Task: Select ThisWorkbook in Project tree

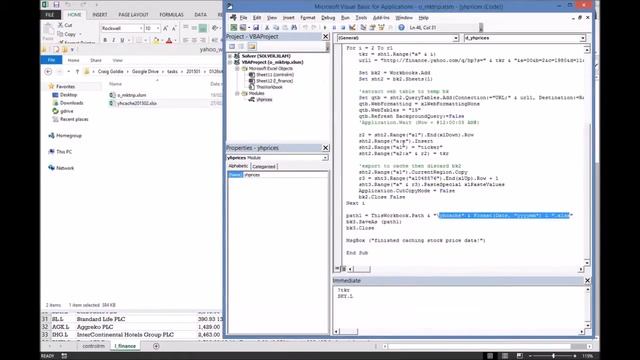Action: [x=269, y=87]
